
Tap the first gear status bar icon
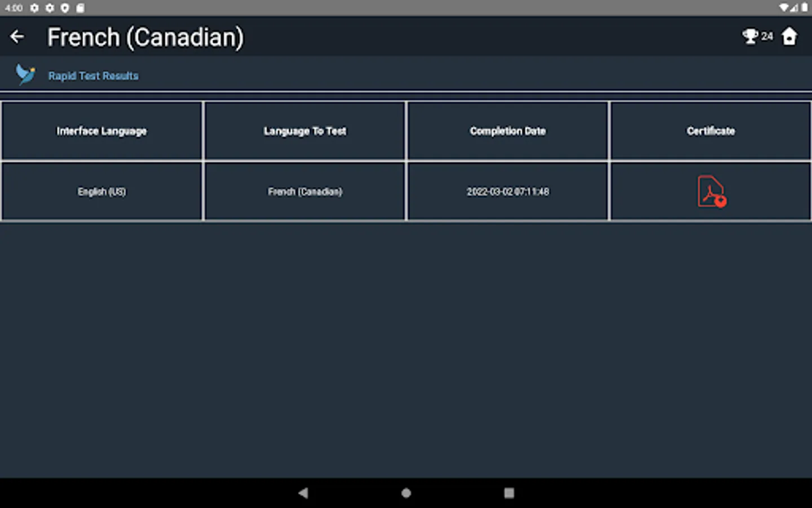[x=34, y=8]
